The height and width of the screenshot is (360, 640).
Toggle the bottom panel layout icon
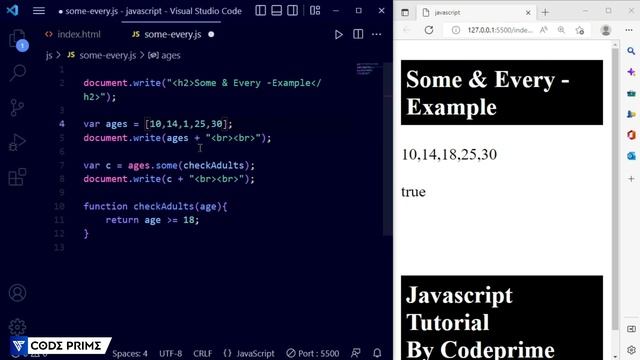276,11
